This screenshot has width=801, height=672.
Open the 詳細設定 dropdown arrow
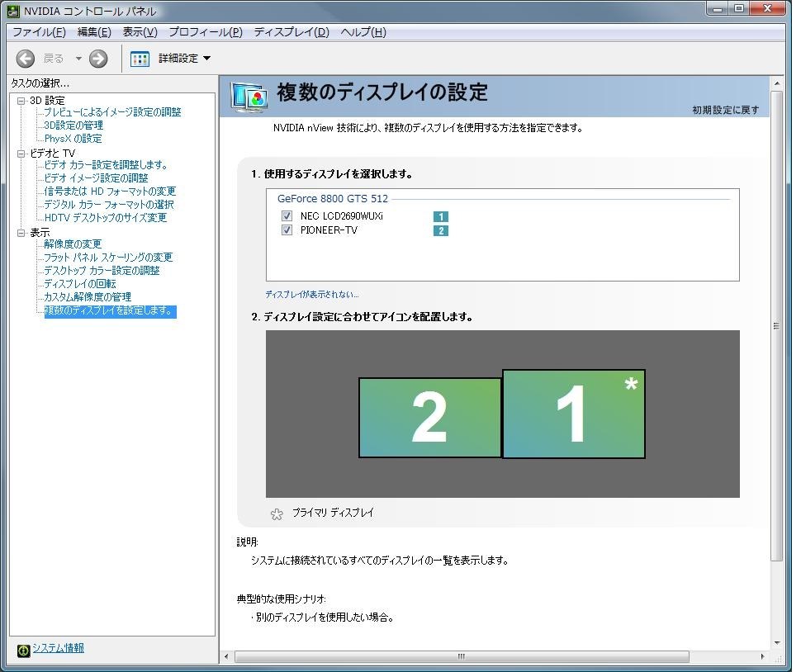pos(207,59)
